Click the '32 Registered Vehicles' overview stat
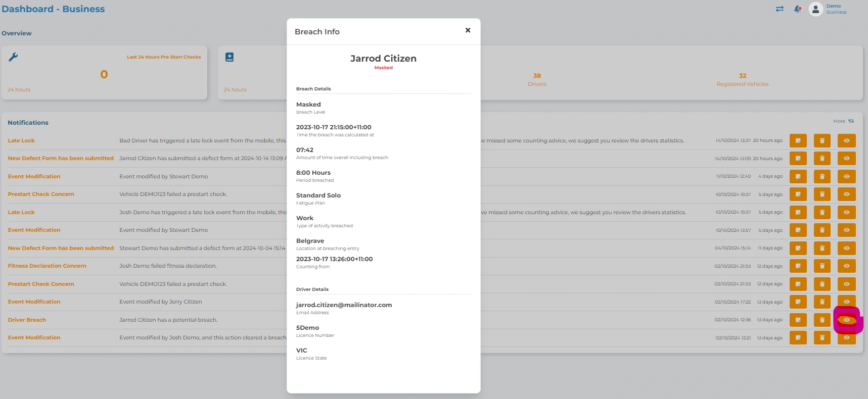The width and height of the screenshot is (868, 399). (743, 80)
